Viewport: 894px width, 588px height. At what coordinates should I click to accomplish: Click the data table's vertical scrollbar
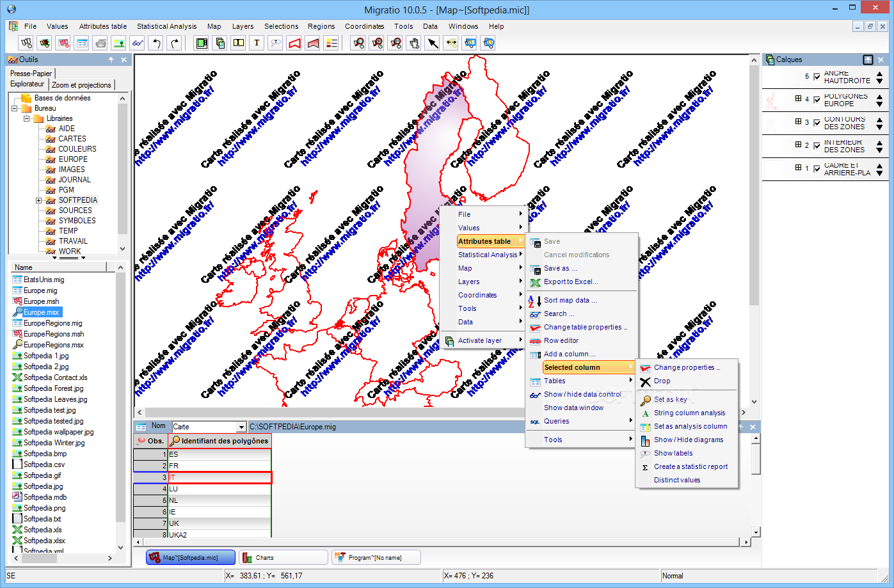pos(756,486)
